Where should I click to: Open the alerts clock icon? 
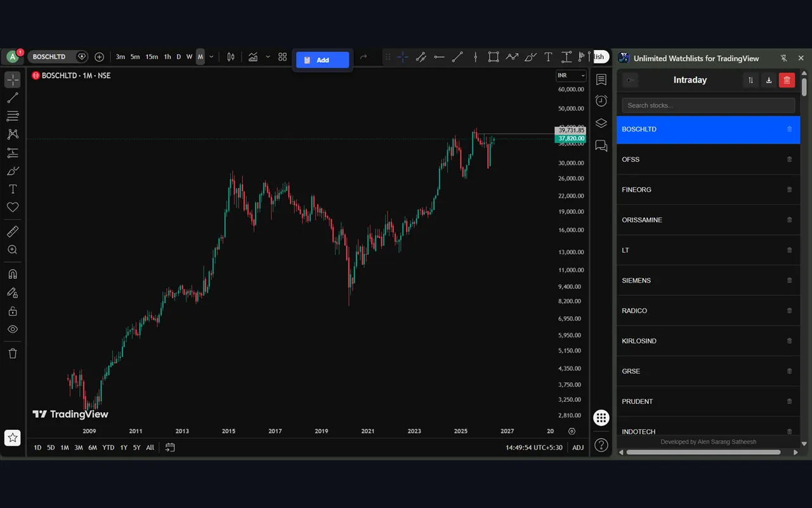click(x=601, y=101)
